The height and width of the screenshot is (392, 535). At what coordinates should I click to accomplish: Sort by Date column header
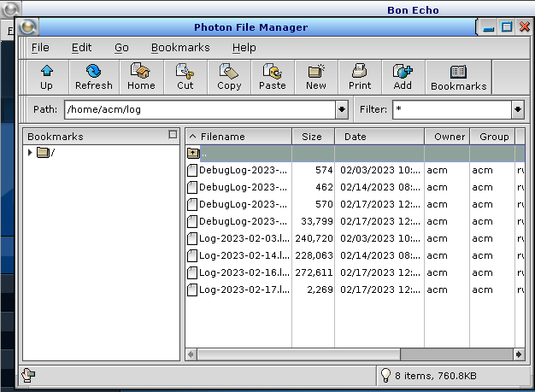tap(379, 137)
